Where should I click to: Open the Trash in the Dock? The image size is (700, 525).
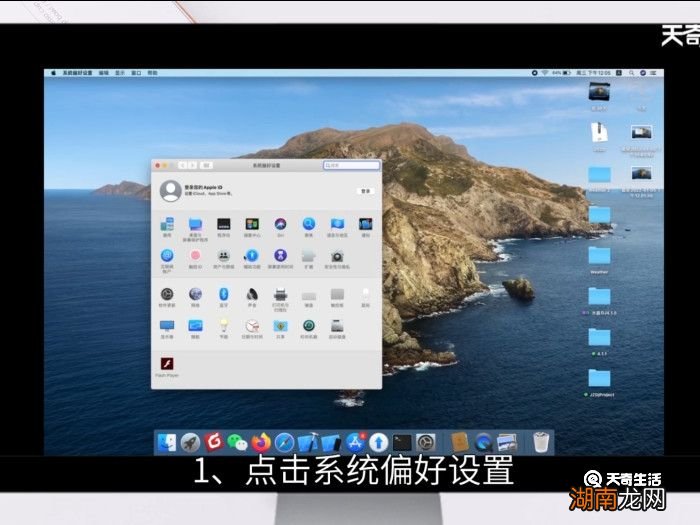click(541, 441)
